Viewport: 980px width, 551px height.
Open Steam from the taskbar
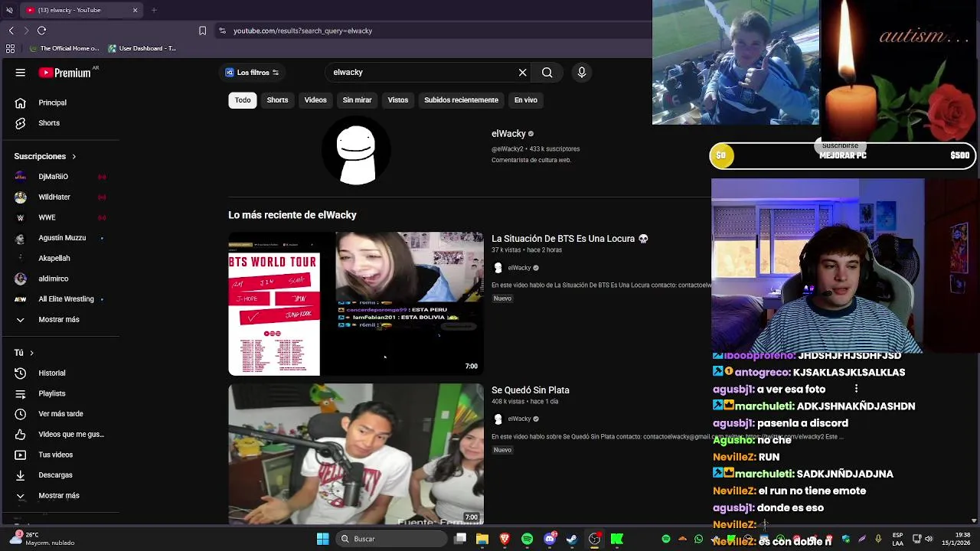click(x=572, y=539)
